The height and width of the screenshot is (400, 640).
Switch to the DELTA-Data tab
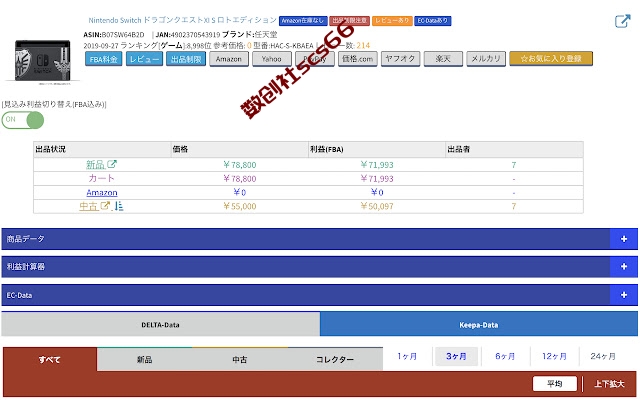[x=160, y=325]
